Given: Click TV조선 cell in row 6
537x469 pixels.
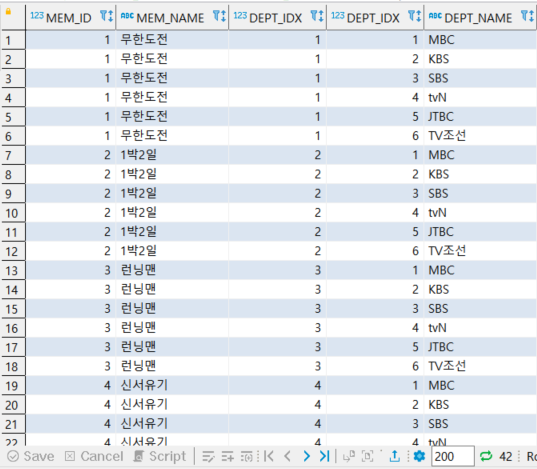Looking at the screenshot, I should pos(480,136).
